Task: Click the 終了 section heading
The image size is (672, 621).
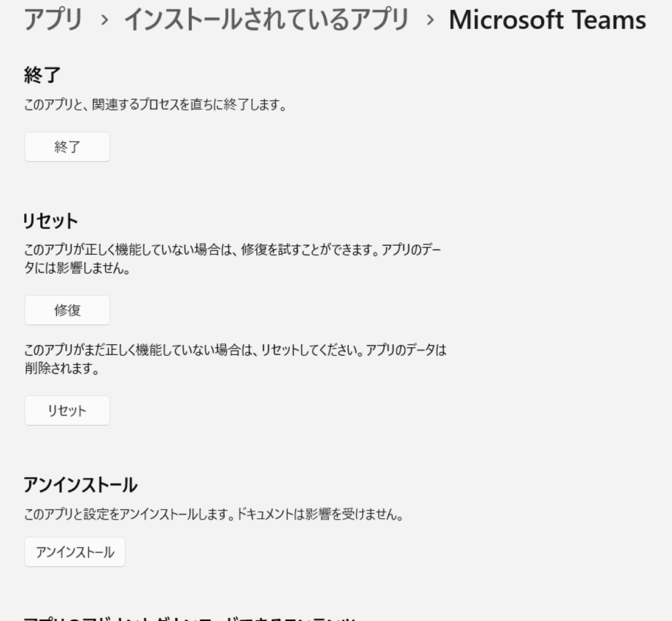Action: 43,75
